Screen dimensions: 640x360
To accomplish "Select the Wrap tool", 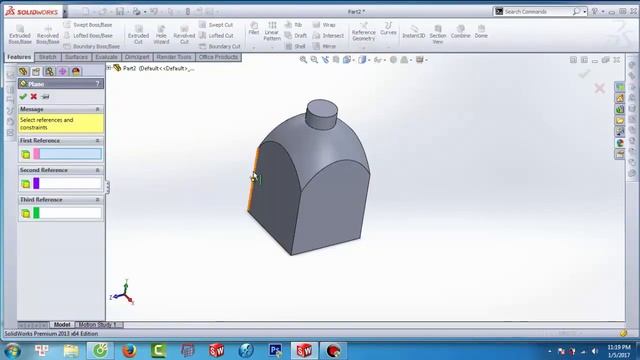I will coord(324,25).
